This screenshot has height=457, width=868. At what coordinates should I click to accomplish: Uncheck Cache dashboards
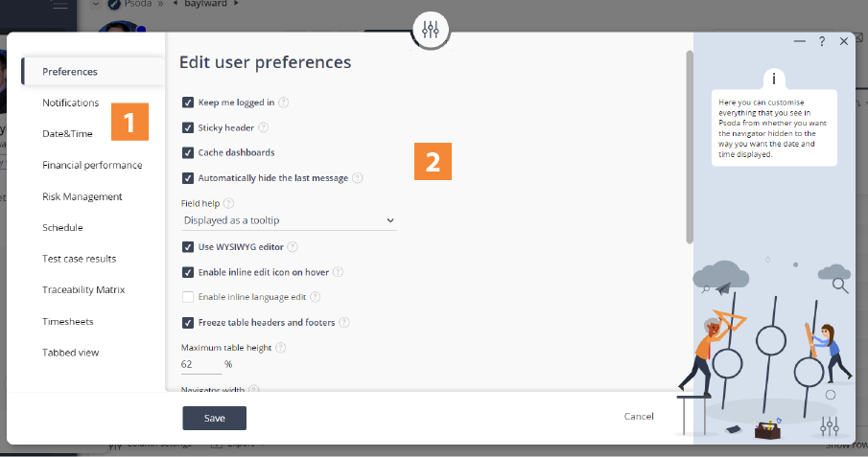click(x=188, y=152)
